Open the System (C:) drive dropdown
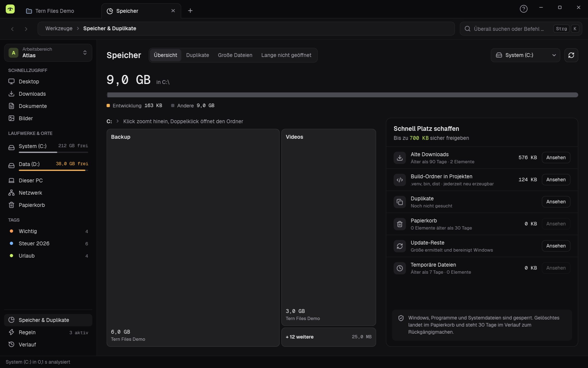This screenshot has height=368, width=588. click(525, 55)
